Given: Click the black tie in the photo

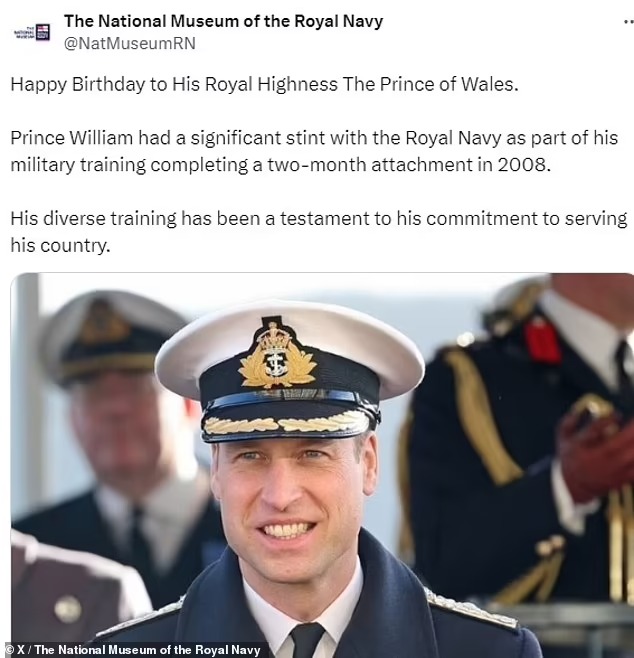Looking at the screenshot, I should tap(308, 640).
